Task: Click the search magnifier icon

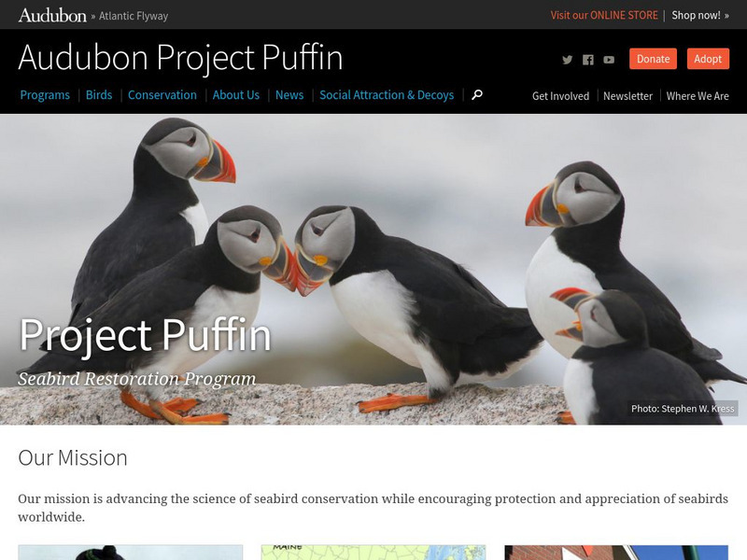Action: pyautogui.click(x=477, y=95)
